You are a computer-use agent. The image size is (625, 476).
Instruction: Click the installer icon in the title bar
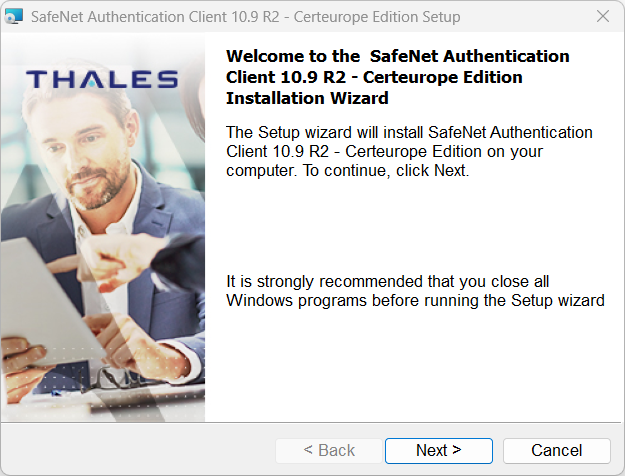(x=14, y=17)
